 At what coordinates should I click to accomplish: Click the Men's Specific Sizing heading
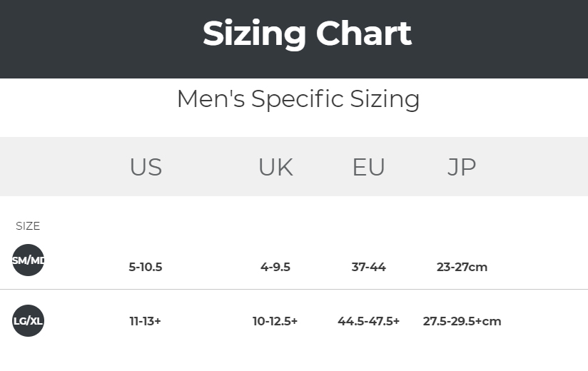click(x=298, y=100)
